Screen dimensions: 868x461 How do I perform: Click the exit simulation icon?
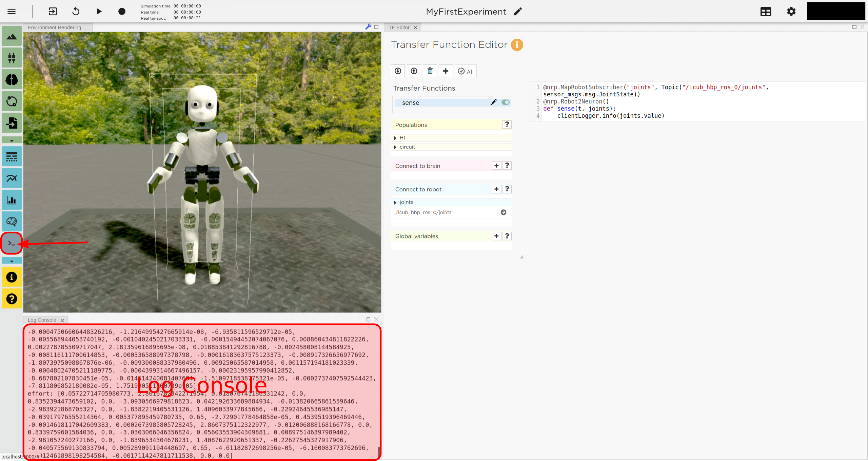(53, 12)
